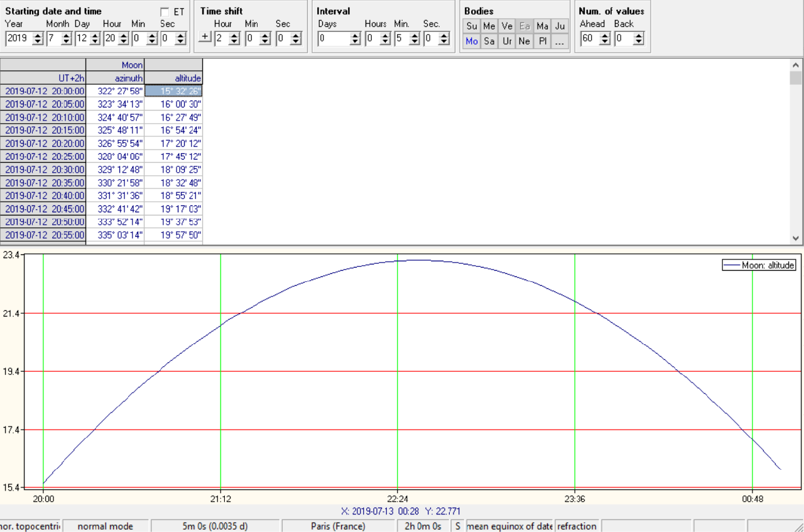The height and width of the screenshot is (532, 804).
Task: Toggle the Venus (Ve) body button
Action: pos(507,26)
